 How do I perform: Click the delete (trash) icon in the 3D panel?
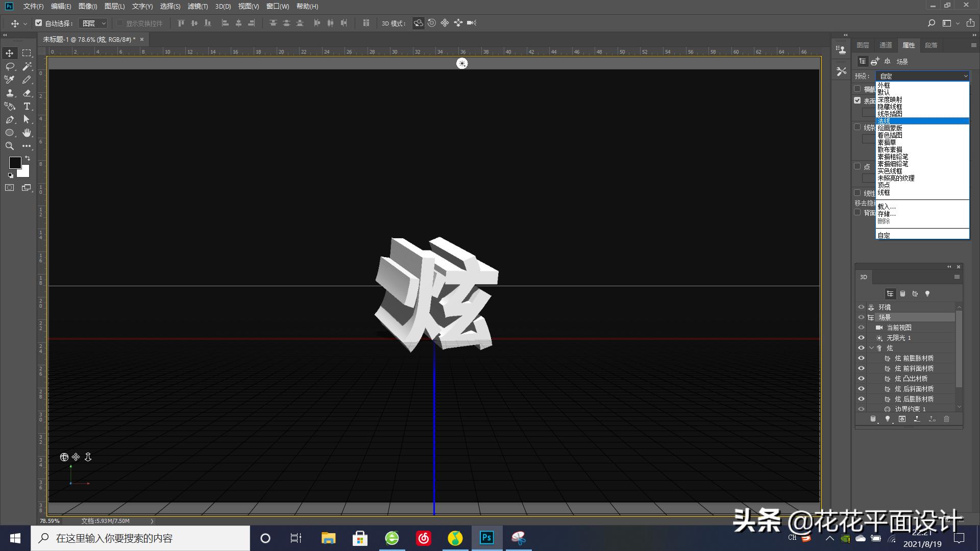click(947, 418)
